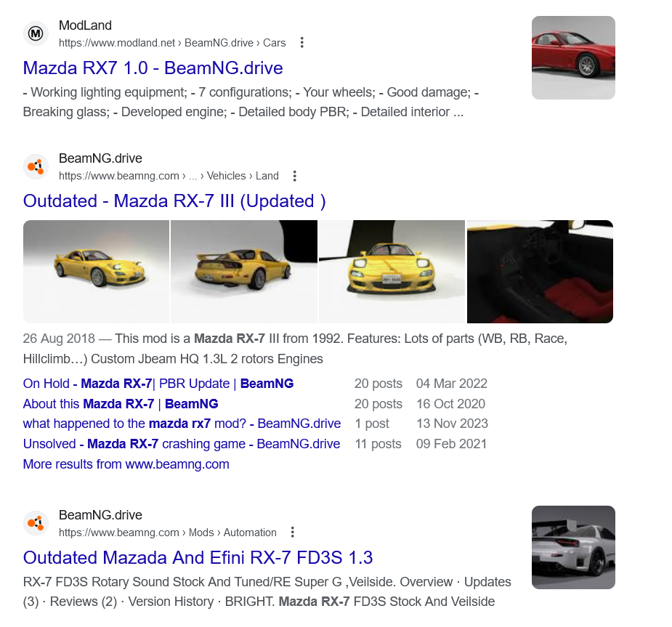Click the '16 Oct 2020' date
Screen dimensions: 672x627
pyautogui.click(x=451, y=404)
